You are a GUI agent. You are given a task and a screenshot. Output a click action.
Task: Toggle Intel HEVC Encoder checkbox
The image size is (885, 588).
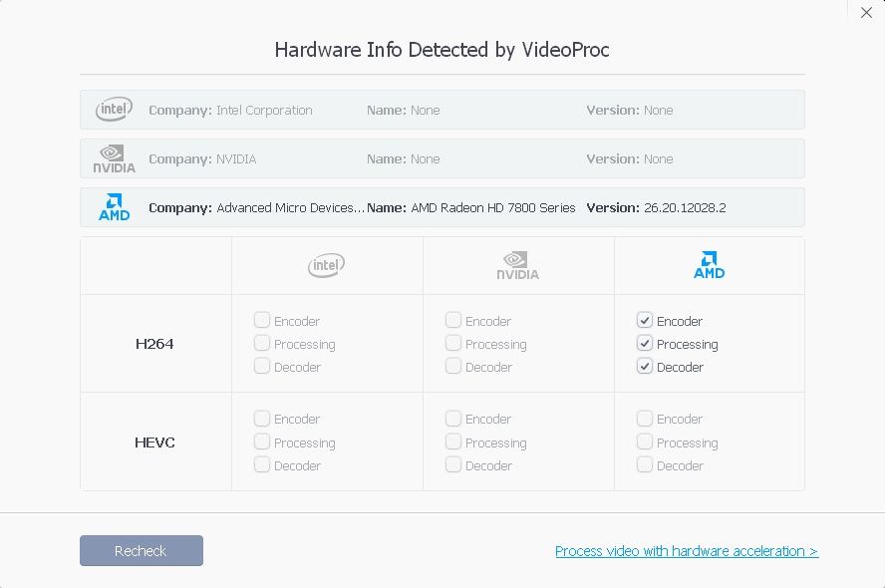point(262,419)
